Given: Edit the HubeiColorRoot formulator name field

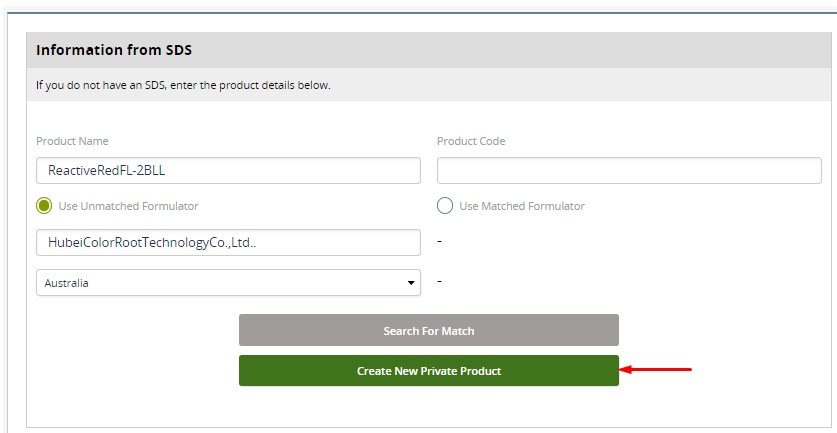Looking at the screenshot, I should [228, 242].
